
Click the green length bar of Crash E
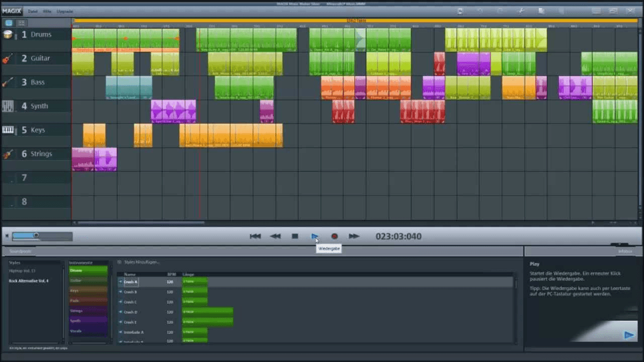208,322
